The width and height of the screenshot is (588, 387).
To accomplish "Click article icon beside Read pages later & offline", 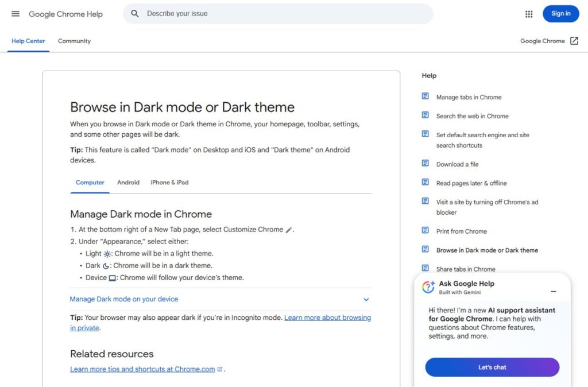I will [425, 182].
